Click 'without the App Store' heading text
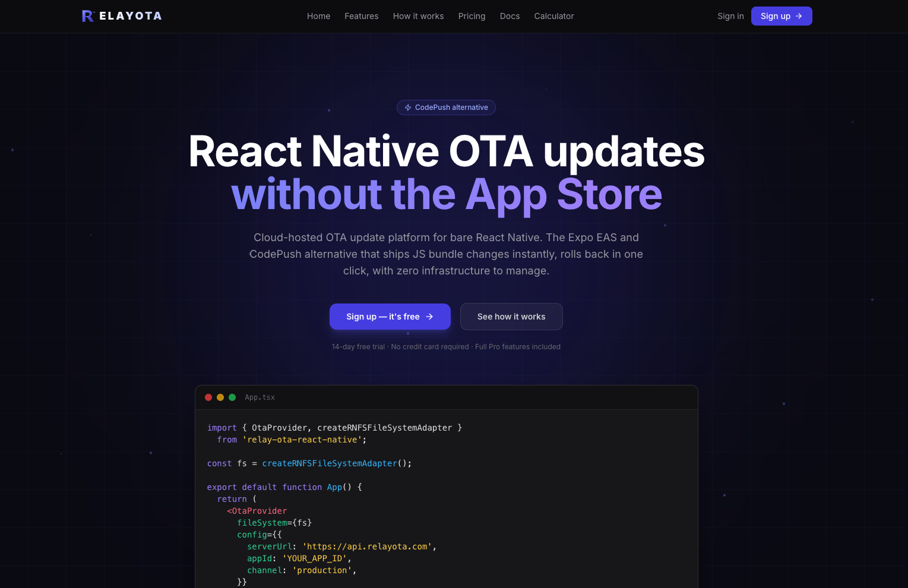The image size is (908, 588). pyautogui.click(x=447, y=194)
